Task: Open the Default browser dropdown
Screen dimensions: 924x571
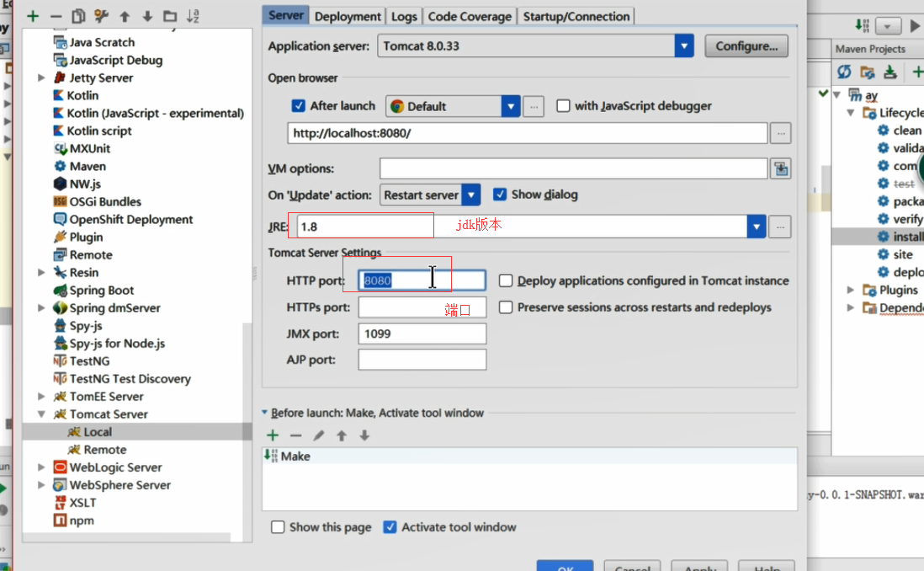Action: pyautogui.click(x=510, y=106)
